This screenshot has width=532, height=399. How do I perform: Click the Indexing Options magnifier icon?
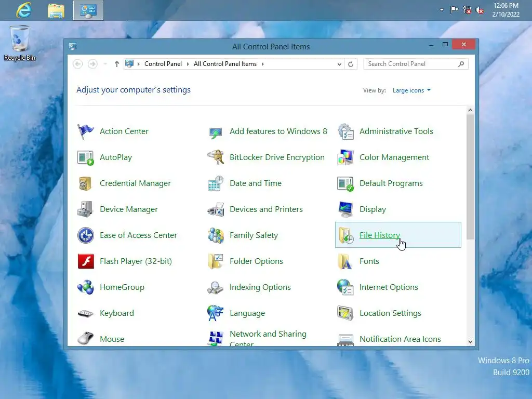pyautogui.click(x=216, y=288)
